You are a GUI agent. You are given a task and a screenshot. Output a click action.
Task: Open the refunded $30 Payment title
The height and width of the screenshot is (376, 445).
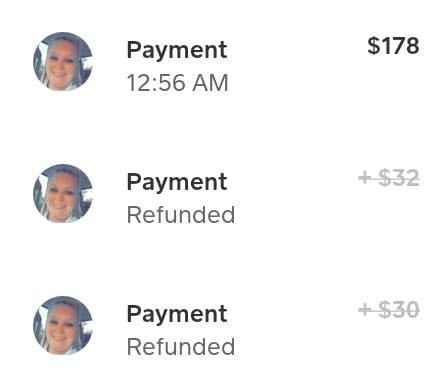tap(177, 314)
